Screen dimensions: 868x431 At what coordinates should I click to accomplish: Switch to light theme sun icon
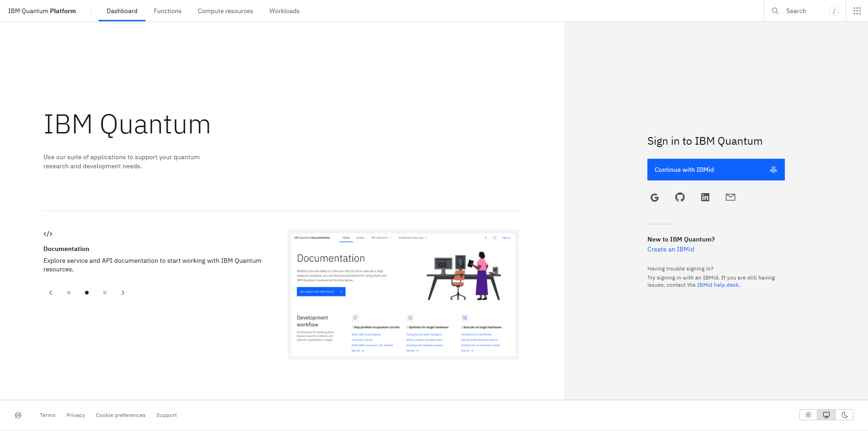click(808, 415)
